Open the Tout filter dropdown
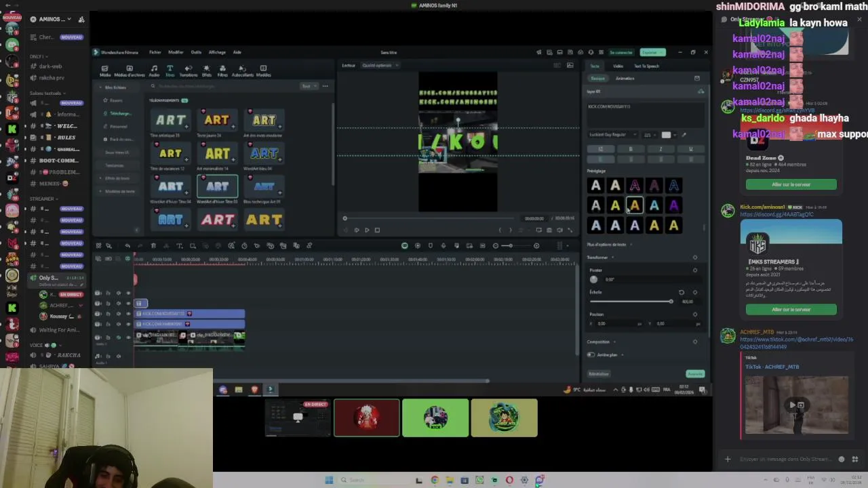The width and height of the screenshot is (868, 488). 309,86
